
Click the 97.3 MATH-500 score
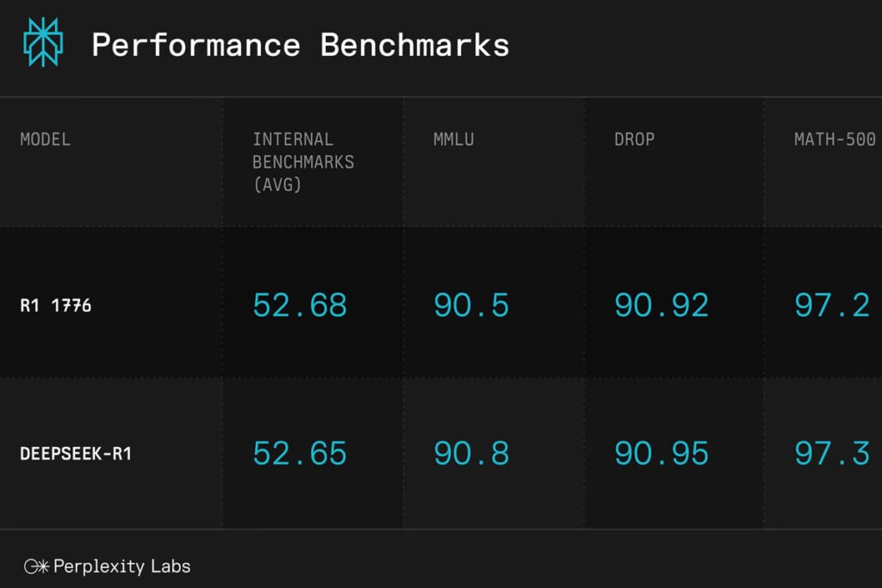833,453
